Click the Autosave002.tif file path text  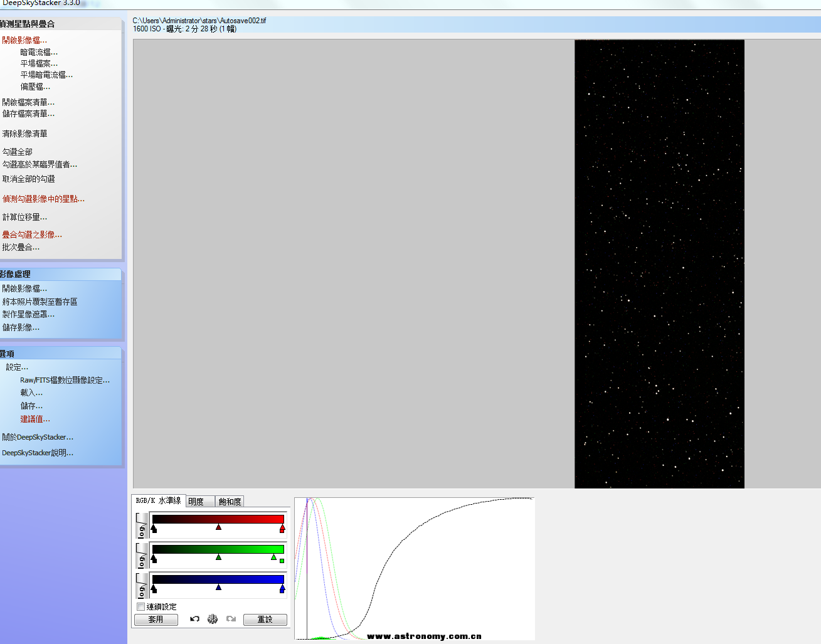tap(199, 21)
